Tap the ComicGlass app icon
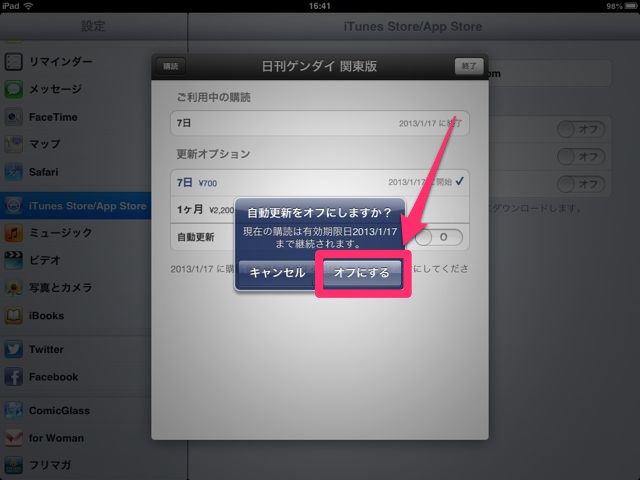The height and width of the screenshot is (480, 640). click(13, 410)
